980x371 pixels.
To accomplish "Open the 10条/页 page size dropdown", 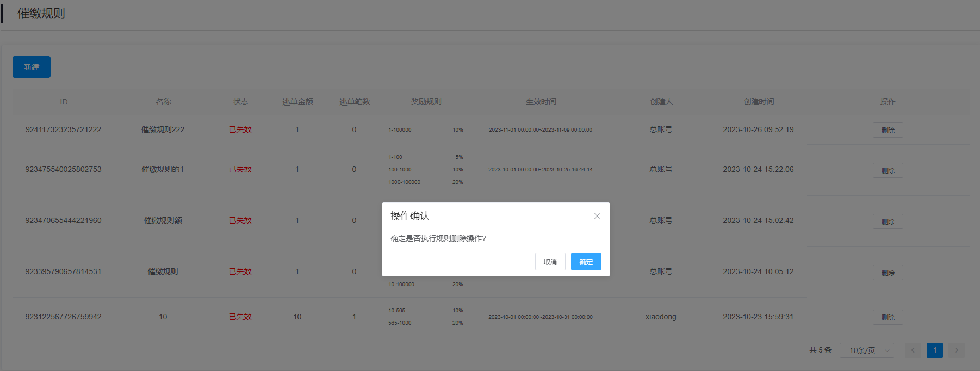I will [866, 350].
